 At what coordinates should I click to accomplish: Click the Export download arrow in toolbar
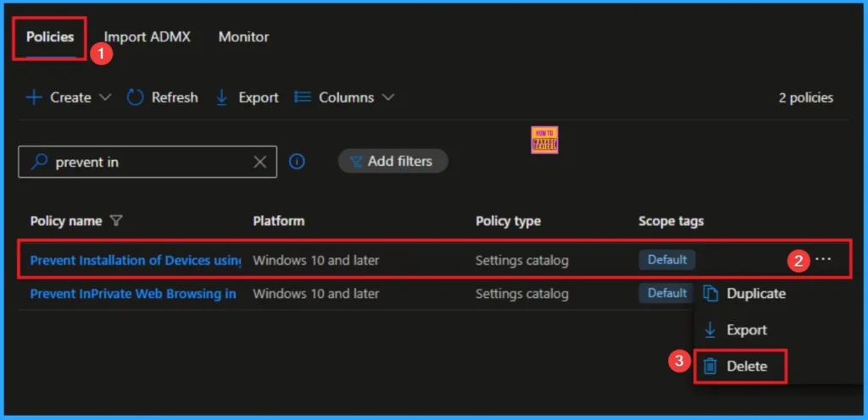click(x=222, y=98)
